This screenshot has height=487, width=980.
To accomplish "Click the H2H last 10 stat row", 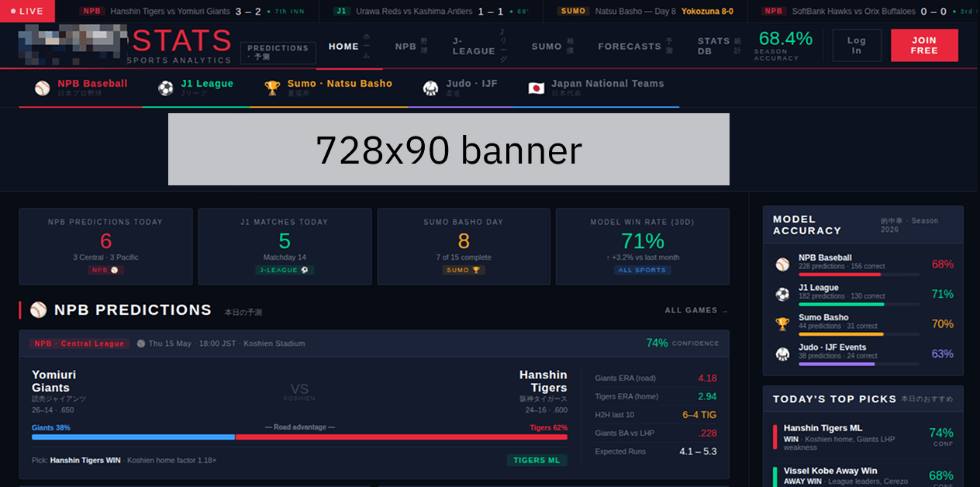I will pos(656,415).
